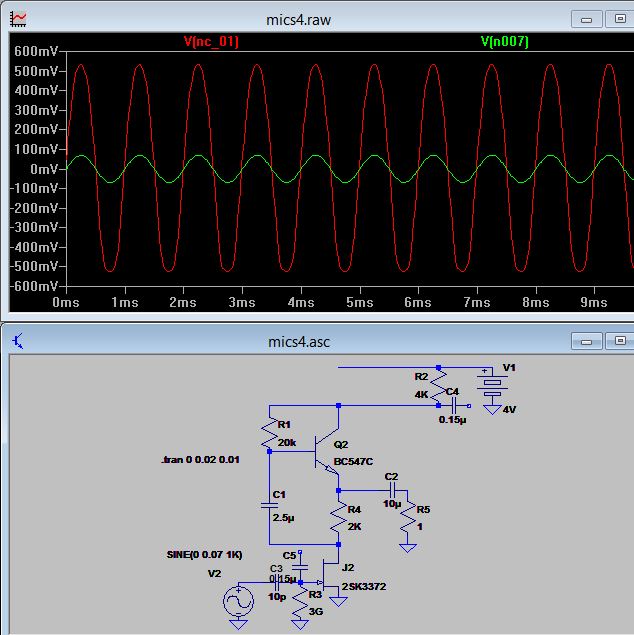
Task: Click the 5ms label on time axis
Action: pos(359,302)
